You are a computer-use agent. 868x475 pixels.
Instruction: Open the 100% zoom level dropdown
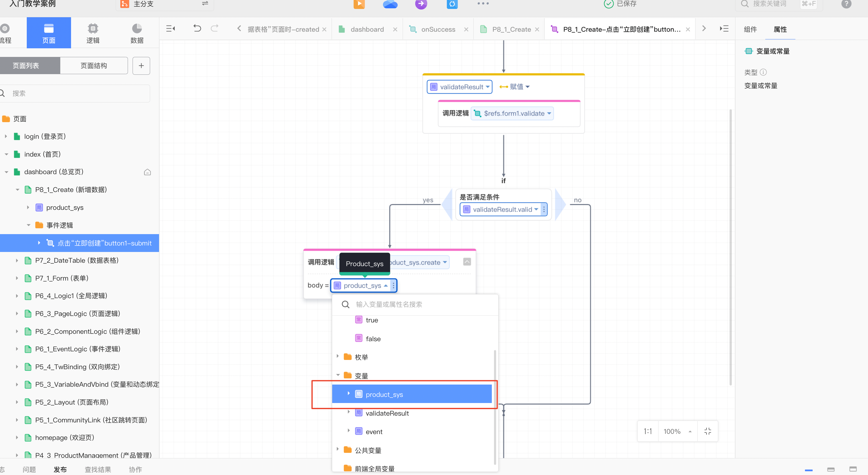(x=678, y=431)
